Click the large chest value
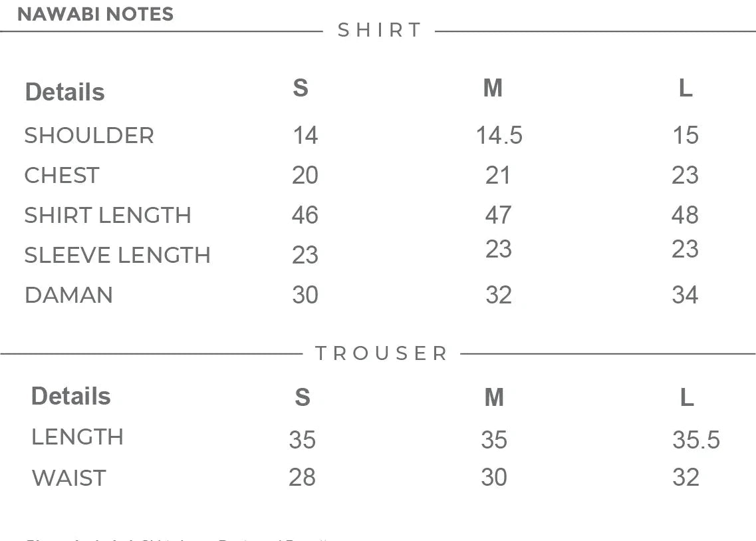The image size is (756, 541). pyautogui.click(x=685, y=176)
